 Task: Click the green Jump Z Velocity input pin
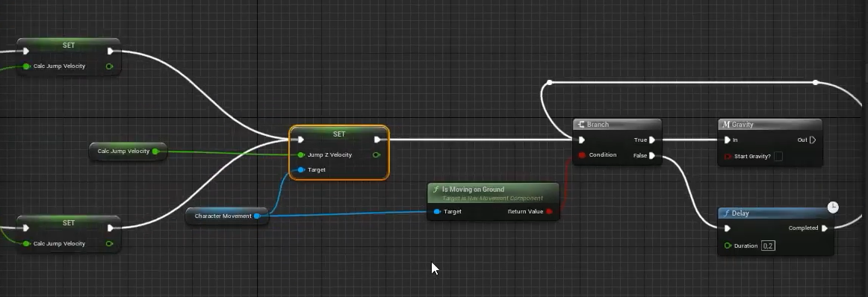coord(300,155)
